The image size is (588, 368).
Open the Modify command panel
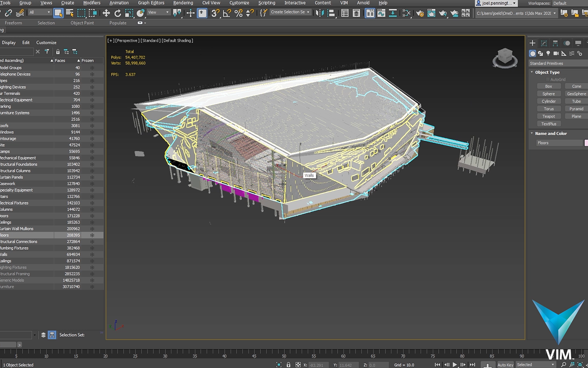[x=543, y=43]
